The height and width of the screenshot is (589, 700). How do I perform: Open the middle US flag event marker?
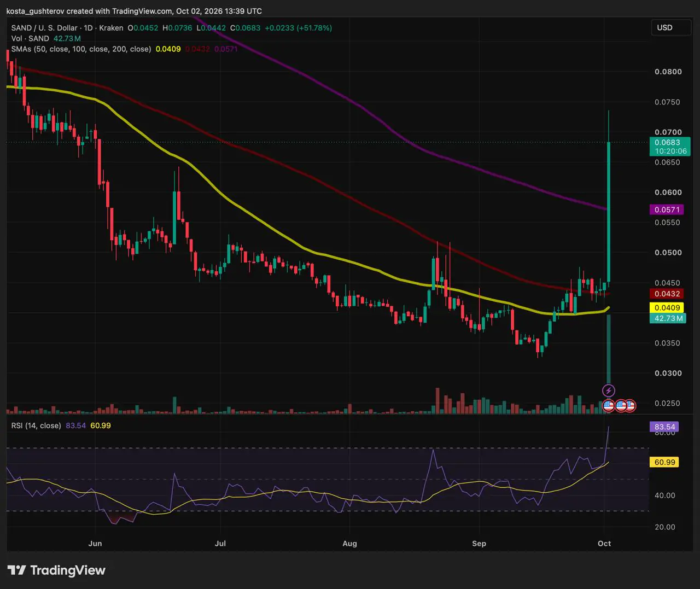pyautogui.click(x=621, y=406)
